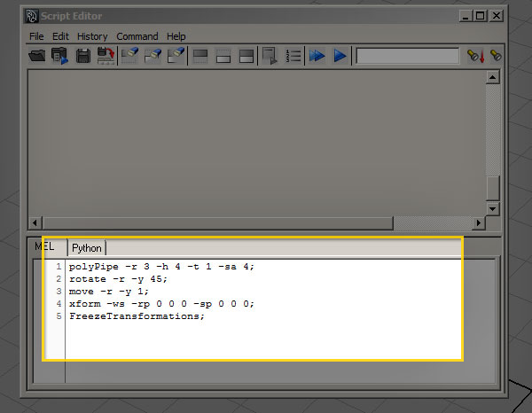Click the Clear All eraser icon
This screenshot has width=532, height=413.
pos(176,56)
